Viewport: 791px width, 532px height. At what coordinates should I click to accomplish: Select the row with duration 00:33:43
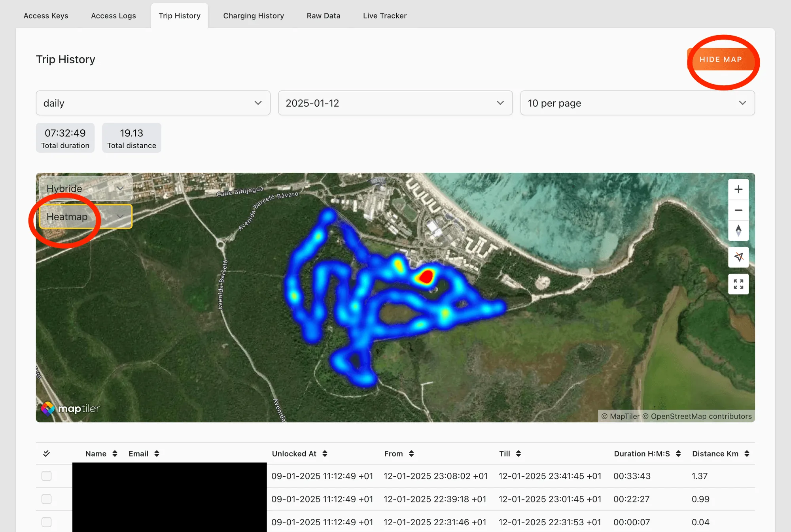pos(47,476)
